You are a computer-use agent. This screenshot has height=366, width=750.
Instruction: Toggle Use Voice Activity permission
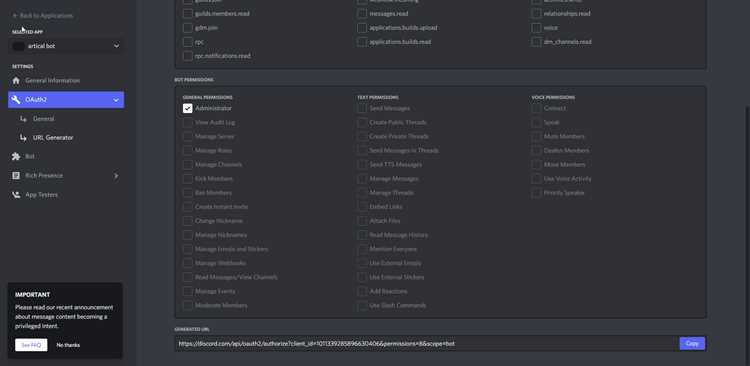[x=537, y=179]
